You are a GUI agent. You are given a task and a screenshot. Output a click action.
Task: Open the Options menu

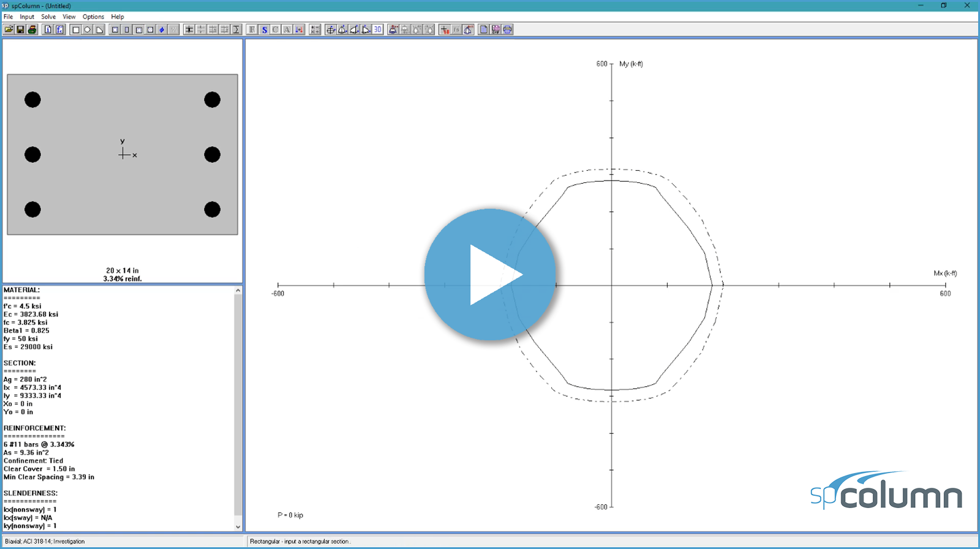93,17
